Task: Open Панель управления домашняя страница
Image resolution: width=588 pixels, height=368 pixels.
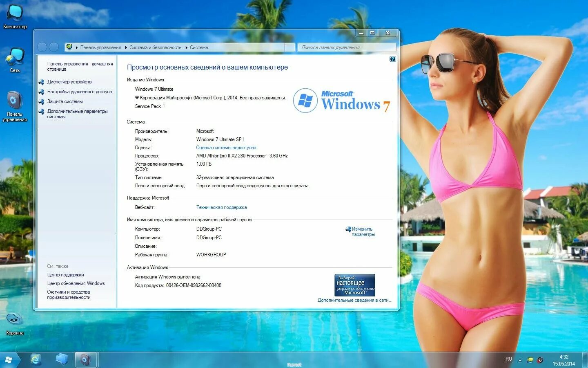Action: [80, 66]
